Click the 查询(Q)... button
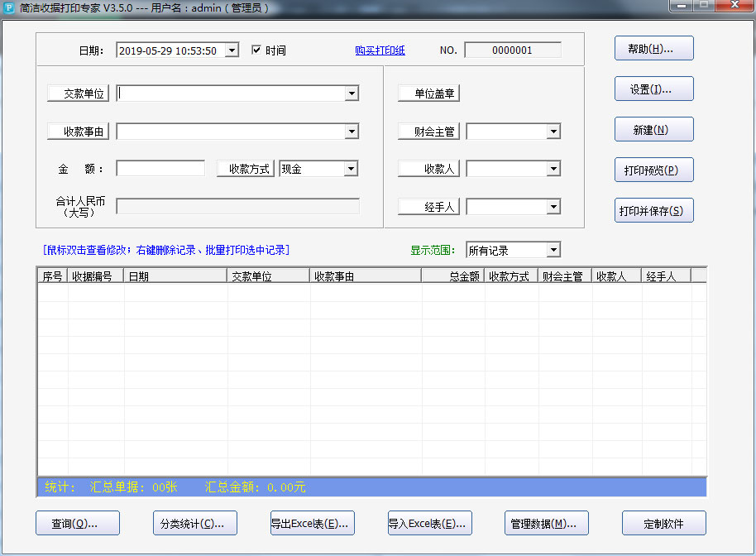The image size is (756, 556). (x=78, y=523)
